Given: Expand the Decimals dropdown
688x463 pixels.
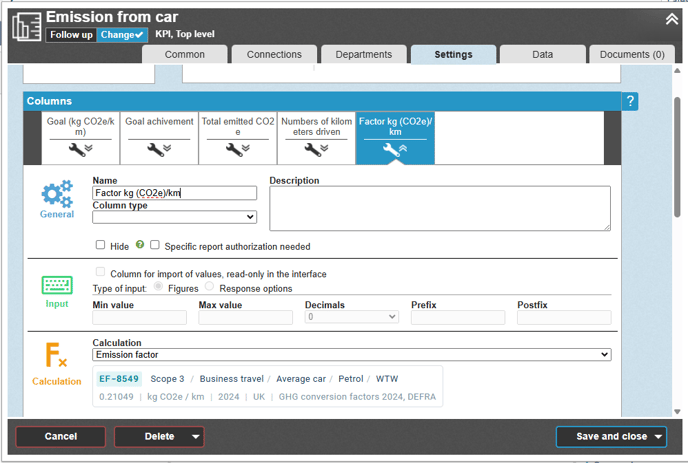Looking at the screenshot, I should click(351, 317).
